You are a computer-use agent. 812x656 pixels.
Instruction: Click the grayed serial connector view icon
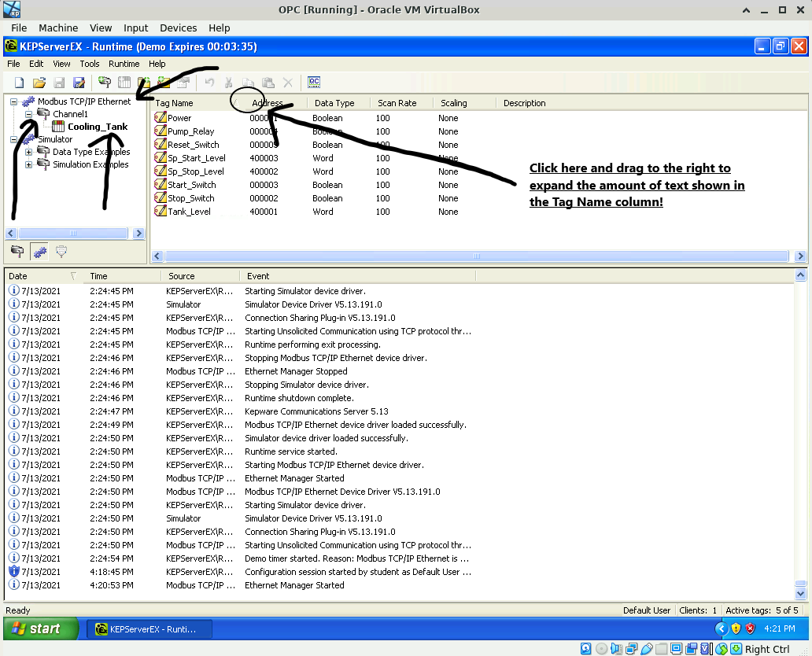(61, 252)
